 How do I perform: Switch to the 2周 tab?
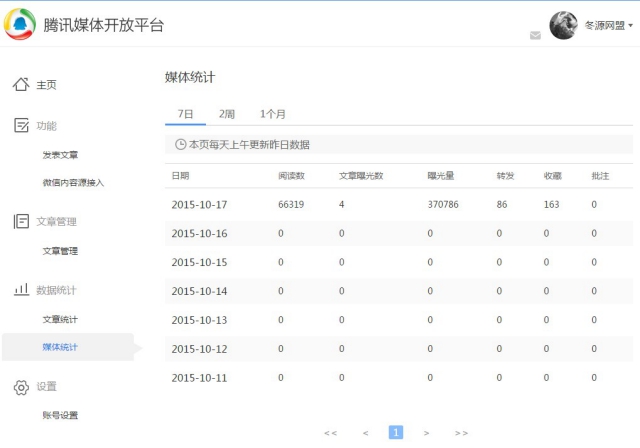pos(227,114)
